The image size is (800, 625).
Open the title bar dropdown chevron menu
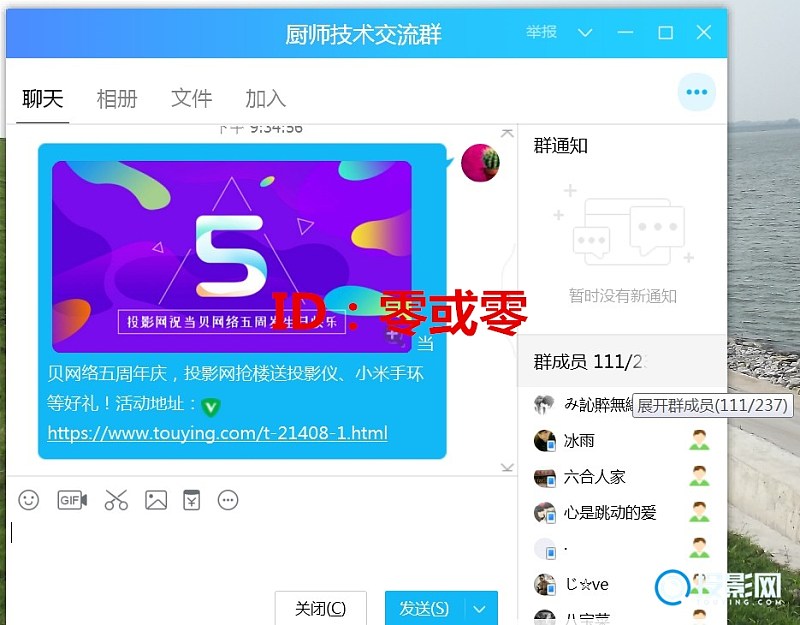pos(585,33)
